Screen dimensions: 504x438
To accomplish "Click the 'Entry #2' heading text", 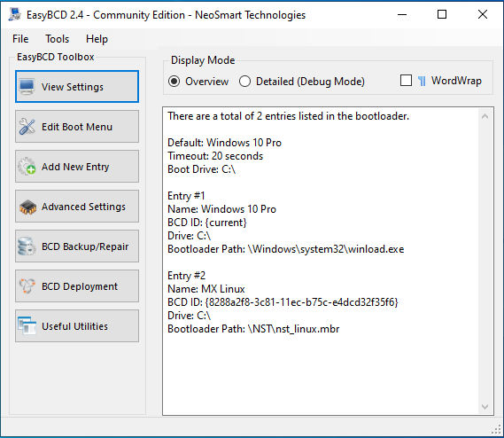I will tap(186, 276).
